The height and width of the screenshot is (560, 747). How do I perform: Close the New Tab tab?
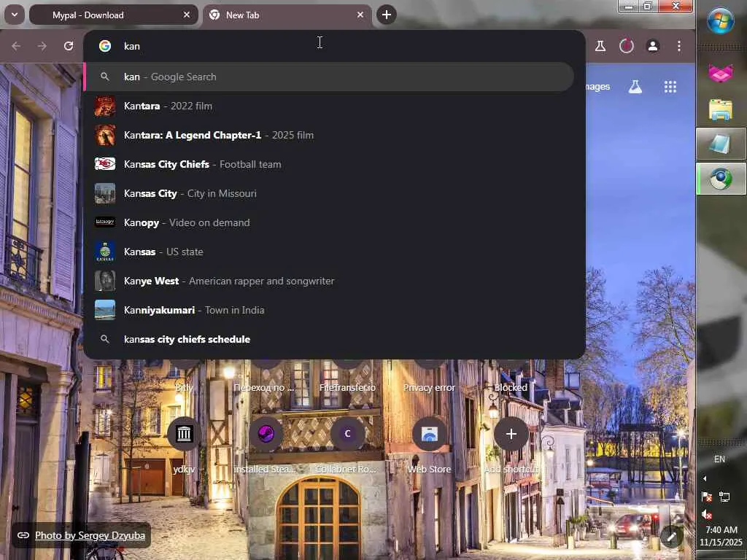360,15
